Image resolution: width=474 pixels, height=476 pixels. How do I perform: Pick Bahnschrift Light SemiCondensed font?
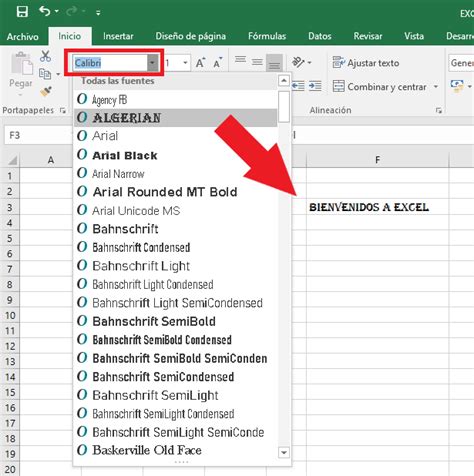coord(175,303)
